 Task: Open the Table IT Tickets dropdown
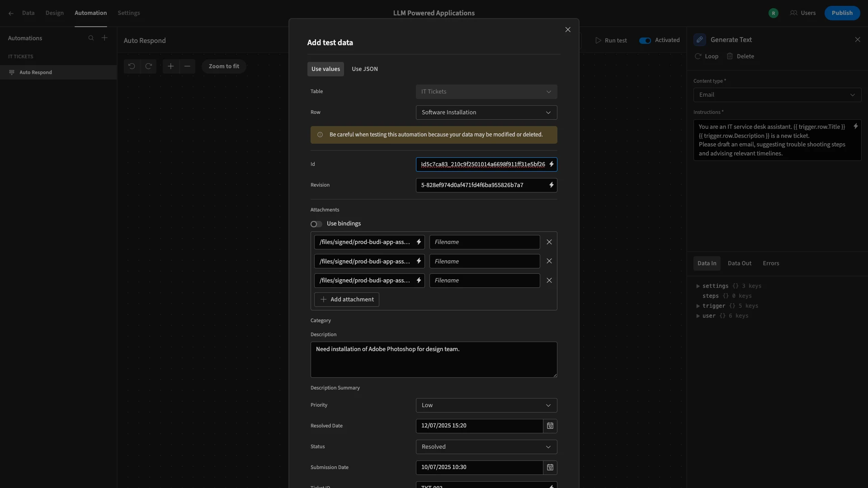(486, 92)
